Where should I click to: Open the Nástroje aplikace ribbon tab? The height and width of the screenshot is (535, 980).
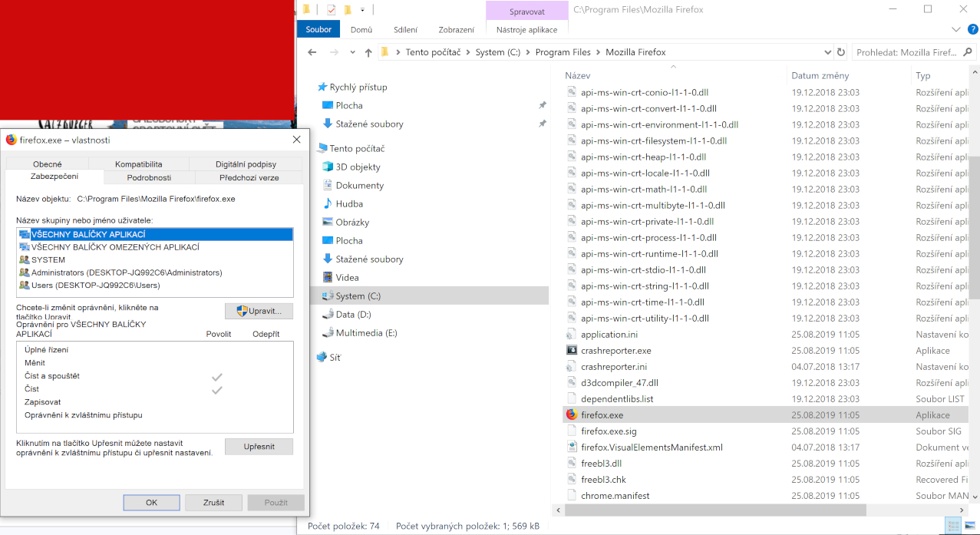[x=527, y=29]
